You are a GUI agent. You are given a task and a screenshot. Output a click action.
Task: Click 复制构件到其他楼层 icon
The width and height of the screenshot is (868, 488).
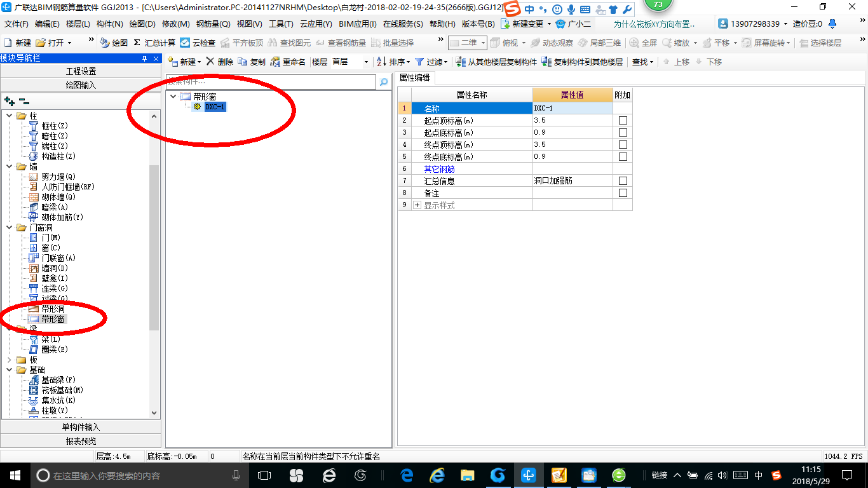[x=546, y=62]
